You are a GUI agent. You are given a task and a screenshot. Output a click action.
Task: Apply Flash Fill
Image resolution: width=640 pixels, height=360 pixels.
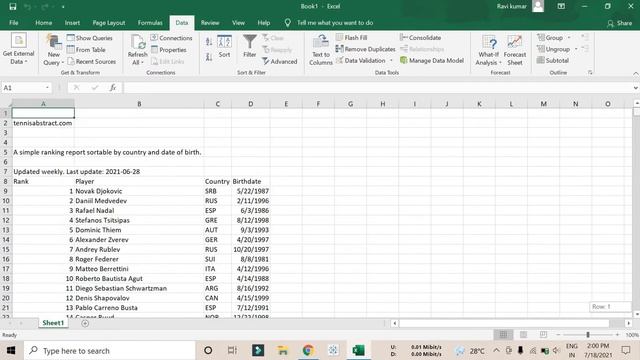point(351,38)
